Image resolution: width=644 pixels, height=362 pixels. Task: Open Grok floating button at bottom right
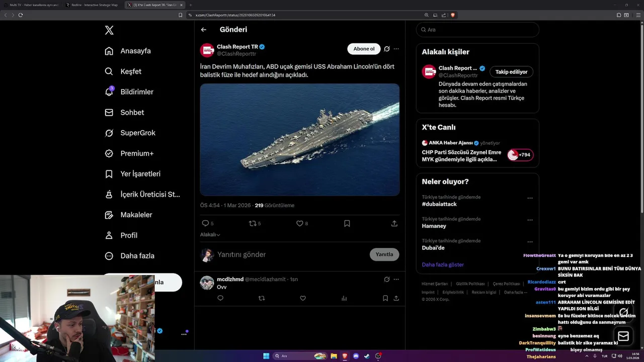pos(624,312)
